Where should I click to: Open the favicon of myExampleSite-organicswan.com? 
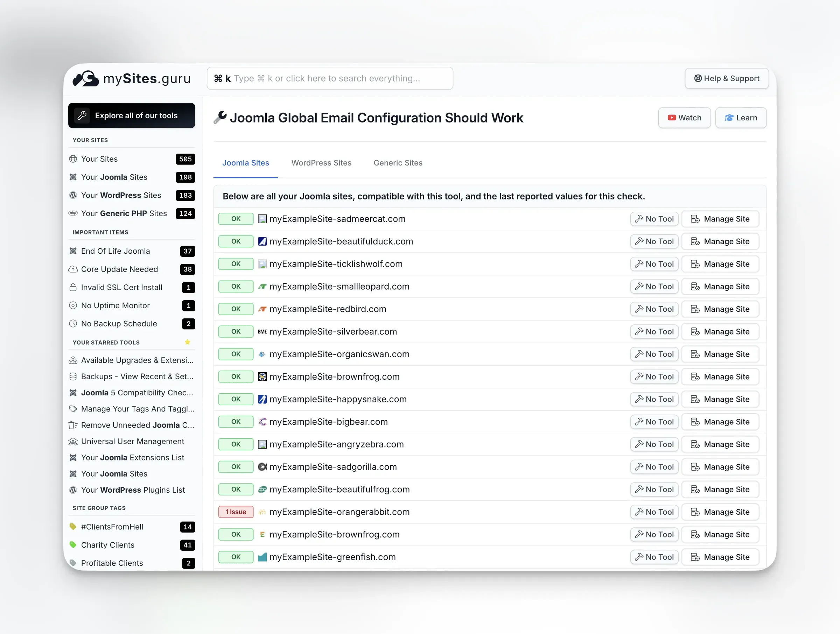coord(262,354)
